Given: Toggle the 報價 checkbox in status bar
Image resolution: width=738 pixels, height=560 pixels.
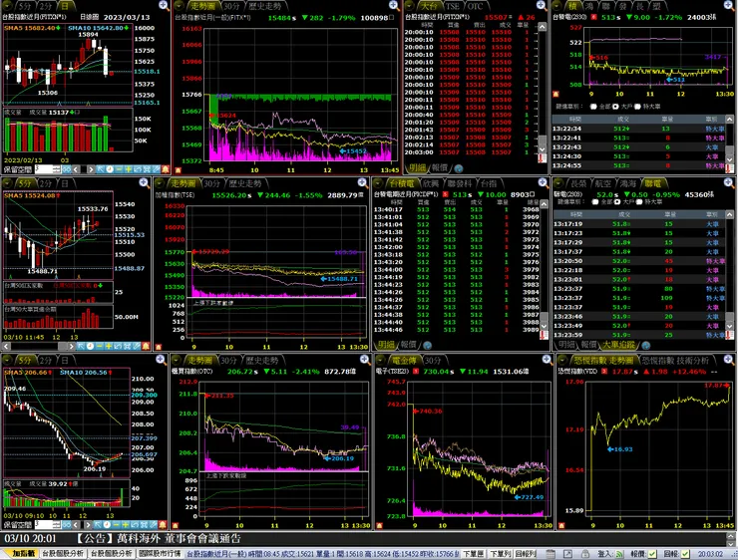Looking at the screenshot, I should [652, 554].
